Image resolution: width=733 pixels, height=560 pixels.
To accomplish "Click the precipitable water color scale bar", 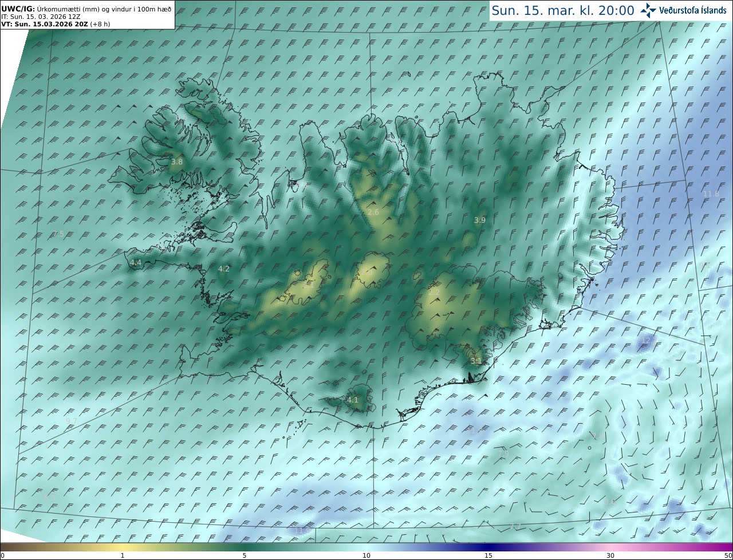I will coord(366,547).
